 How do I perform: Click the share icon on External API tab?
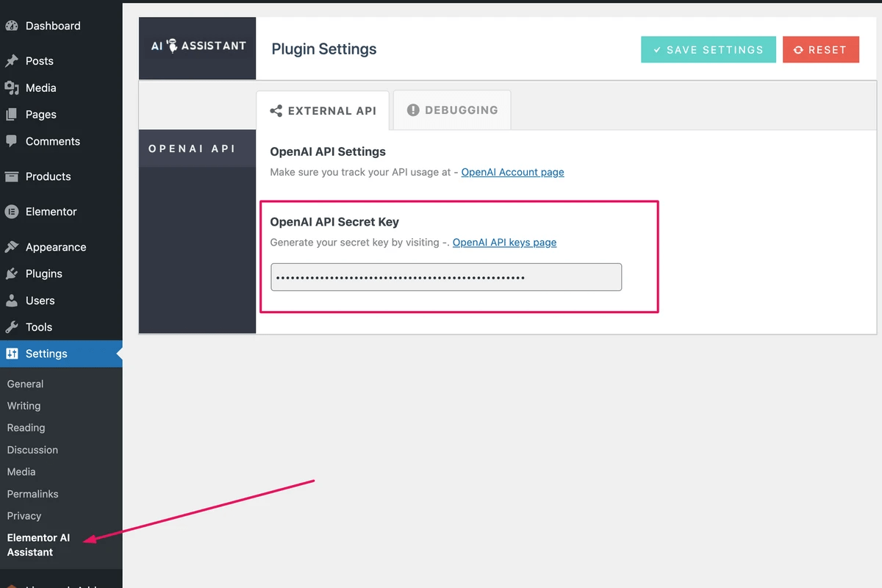coord(276,111)
